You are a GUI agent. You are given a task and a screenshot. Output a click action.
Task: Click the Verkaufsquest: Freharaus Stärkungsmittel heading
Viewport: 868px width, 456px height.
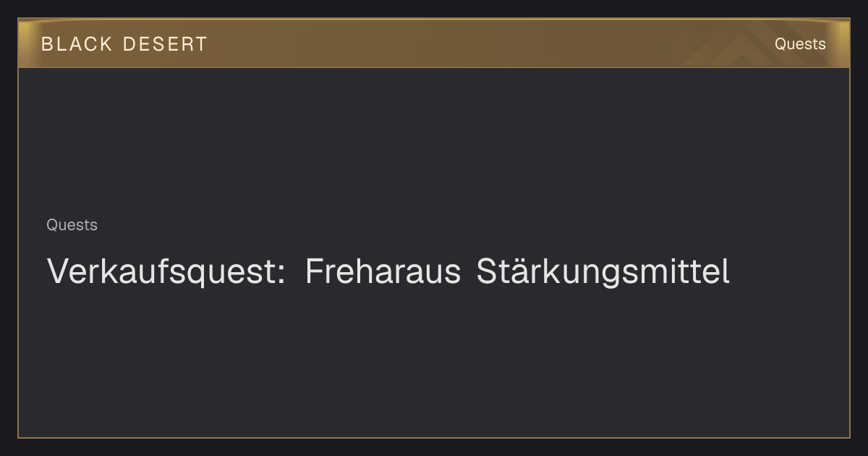coord(388,272)
